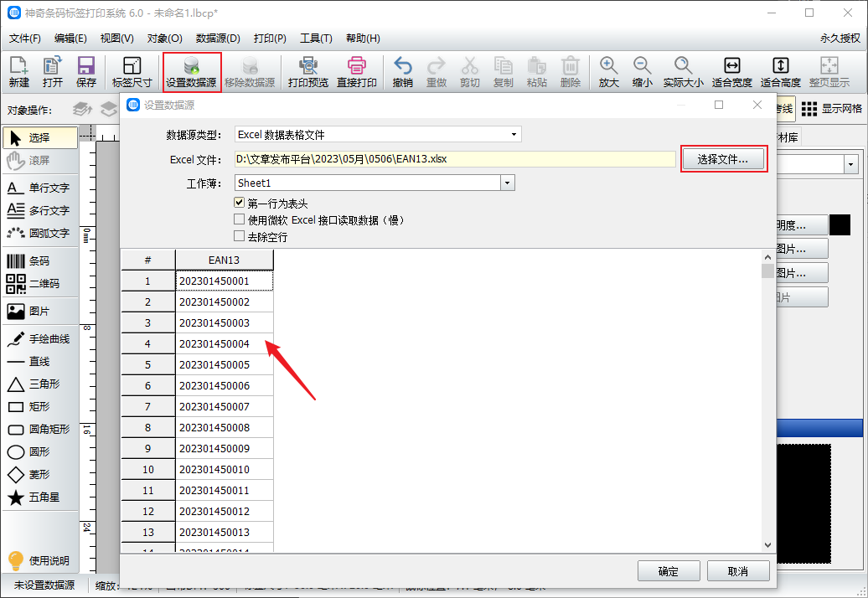Select the 五角星 star shape tool
This screenshot has width=868, height=598.
pyautogui.click(x=39, y=497)
